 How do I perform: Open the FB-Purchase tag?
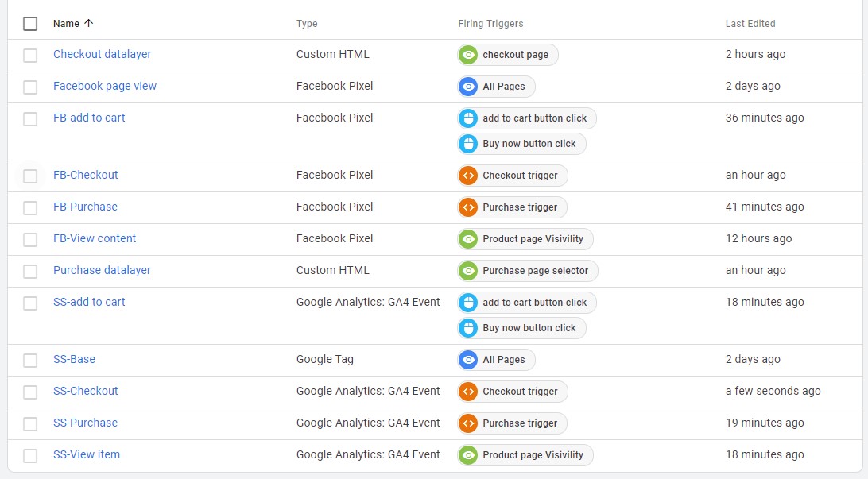click(85, 207)
